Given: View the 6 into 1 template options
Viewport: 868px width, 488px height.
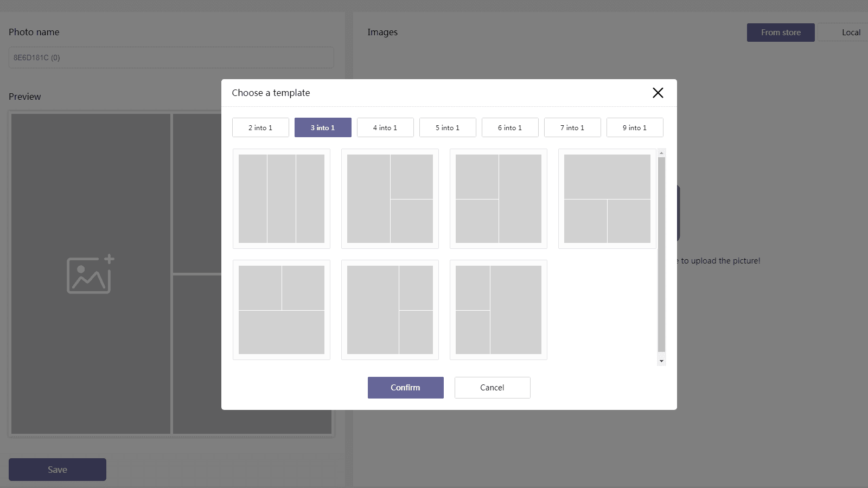Looking at the screenshot, I should (x=509, y=127).
